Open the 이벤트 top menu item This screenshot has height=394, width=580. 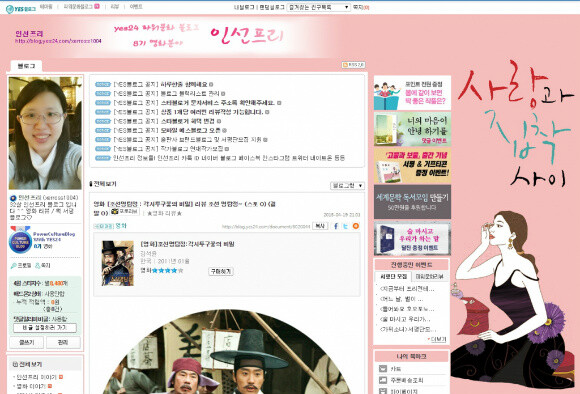click(x=136, y=7)
